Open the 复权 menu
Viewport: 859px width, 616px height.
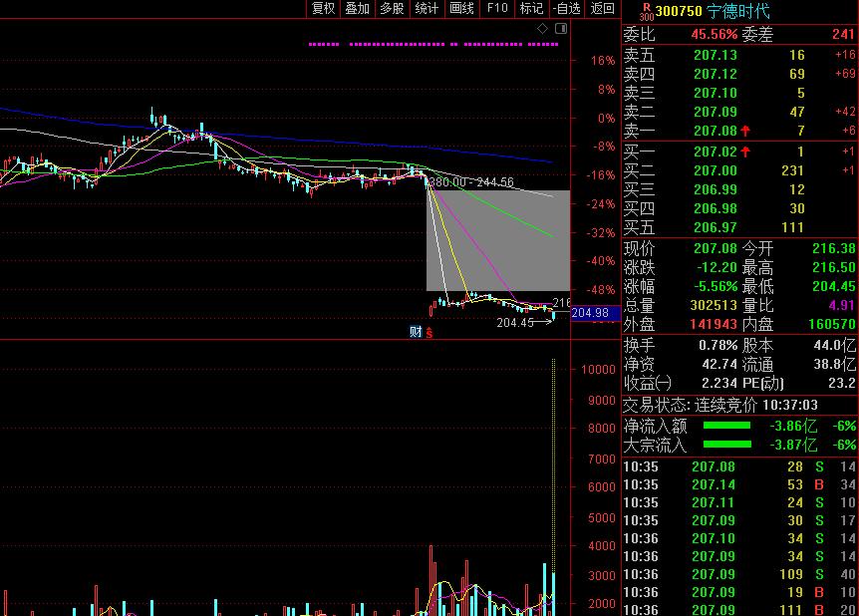[x=323, y=8]
